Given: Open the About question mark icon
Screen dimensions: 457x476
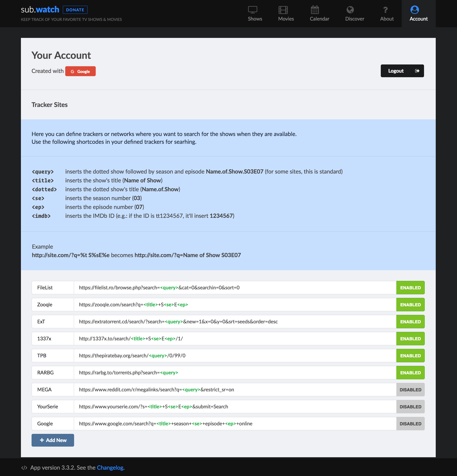Looking at the screenshot, I should click(x=385, y=10).
